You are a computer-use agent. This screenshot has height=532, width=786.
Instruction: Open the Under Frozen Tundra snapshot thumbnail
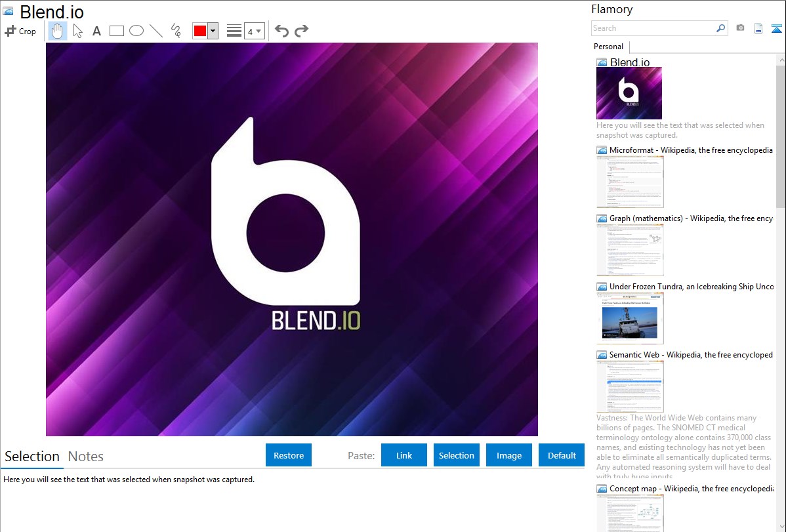[630, 318]
